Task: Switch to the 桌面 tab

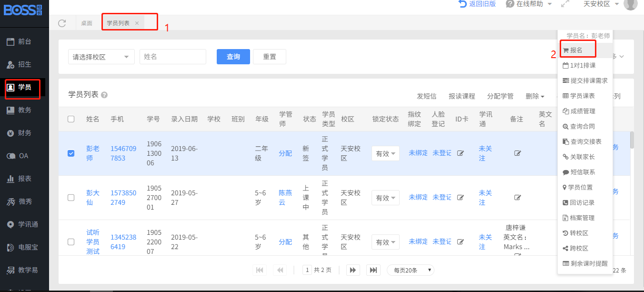Action: tap(87, 23)
